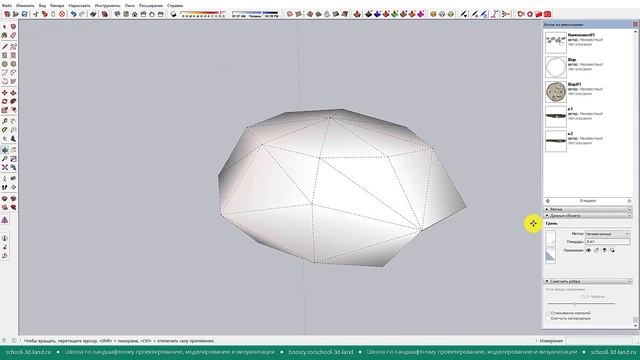
Task: Adjust the shadow date slider
Action: pyautogui.click(x=203, y=13)
